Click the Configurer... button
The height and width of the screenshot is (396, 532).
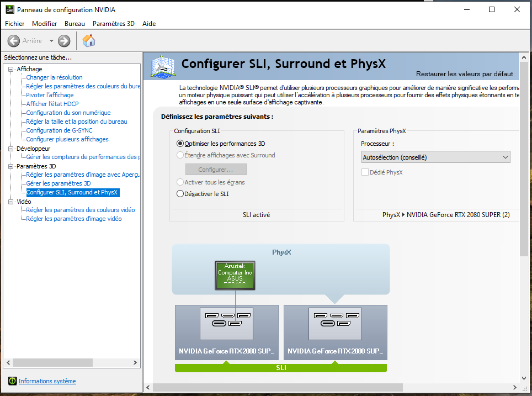[216, 170]
